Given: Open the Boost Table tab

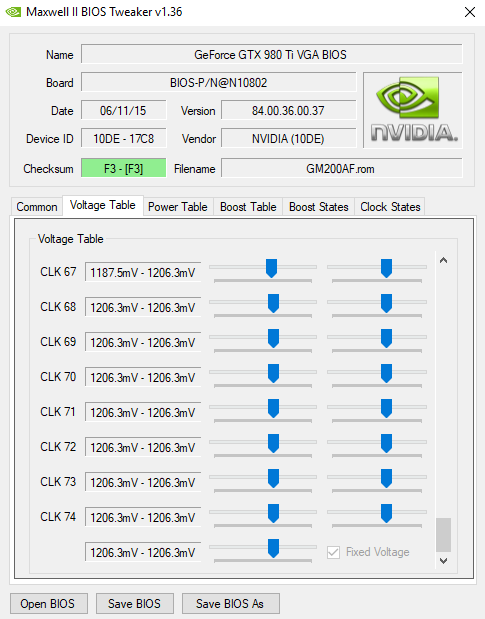Looking at the screenshot, I should tap(248, 206).
